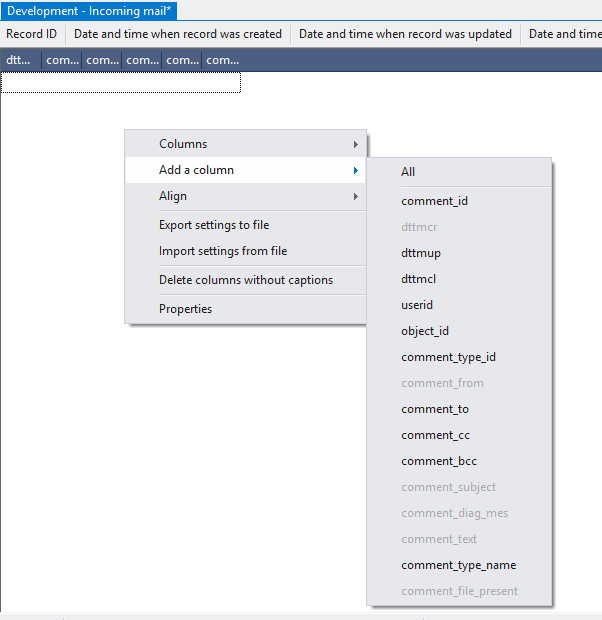Viewport: 602px width, 620px height.
Task: Add the userid column
Action: pos(417,305)
